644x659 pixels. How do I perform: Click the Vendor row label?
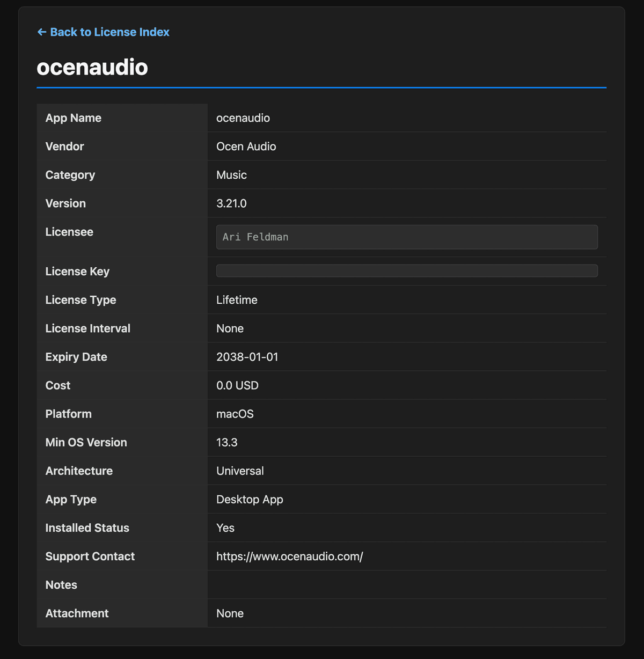(x=65, y=147)
